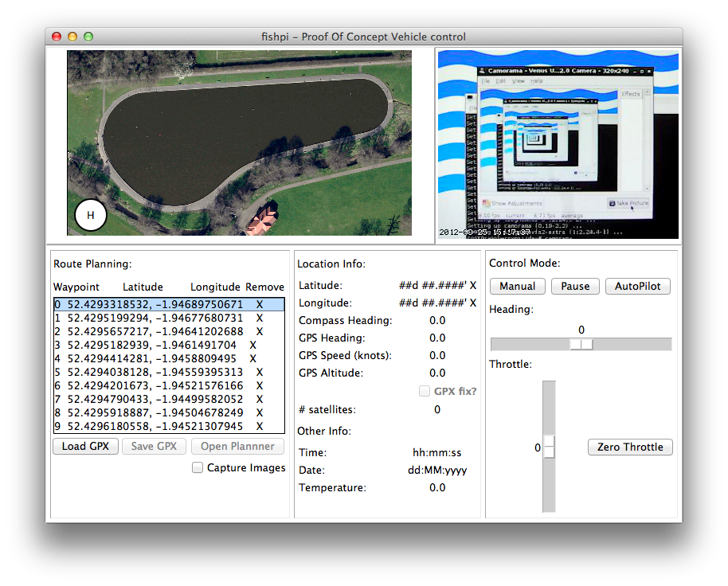Remove waypoint 3 with its X
The width and height of the screenshot is (728, 586).
click(253, 345)
